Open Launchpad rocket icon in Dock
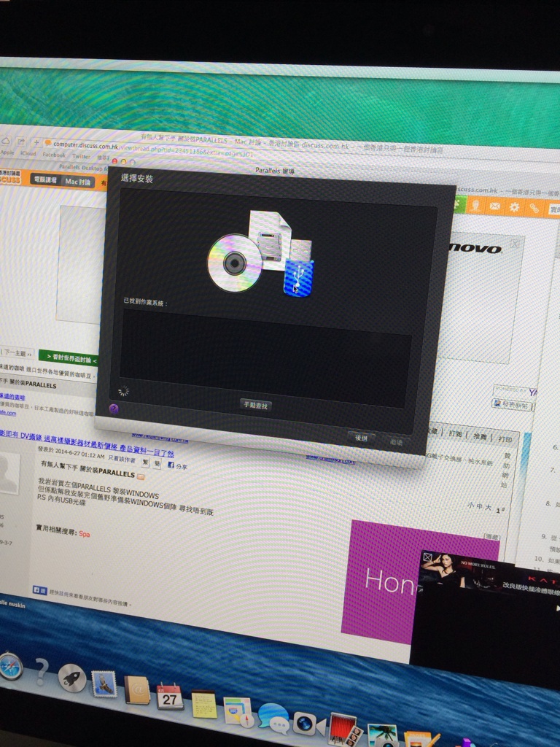The width and height of the screenshot is (560, 747). click(x=72, y=678)
